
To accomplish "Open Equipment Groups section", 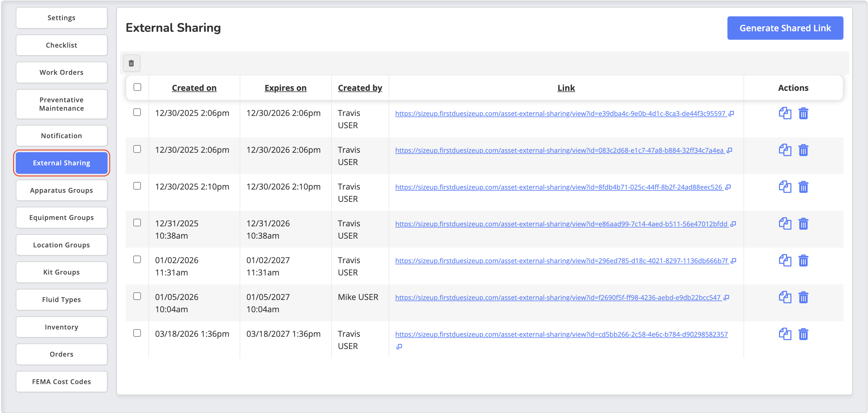I will click(62, 217).
